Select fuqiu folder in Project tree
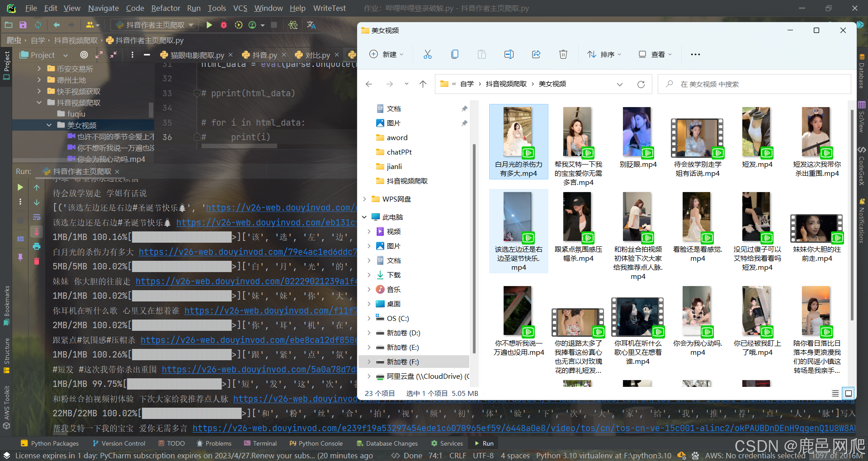The height and width of the screenshot is (461, 868). tap(76, 114)
